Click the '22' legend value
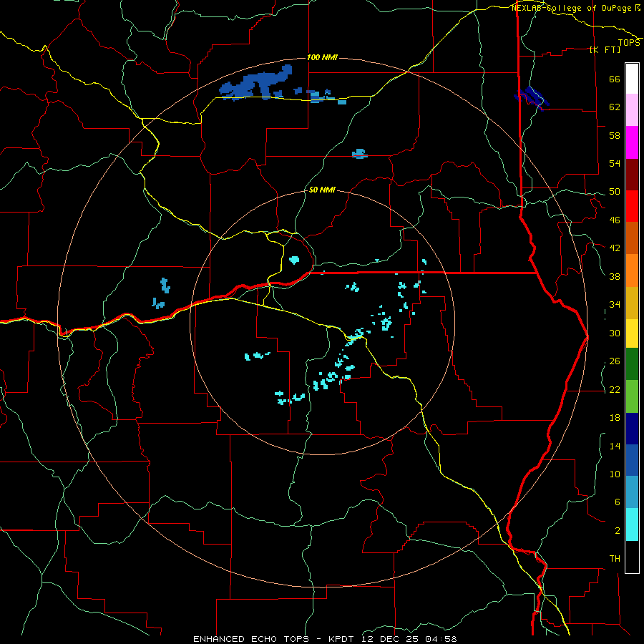644x644 pixels. pyautogui.click(x=615, y=389)
